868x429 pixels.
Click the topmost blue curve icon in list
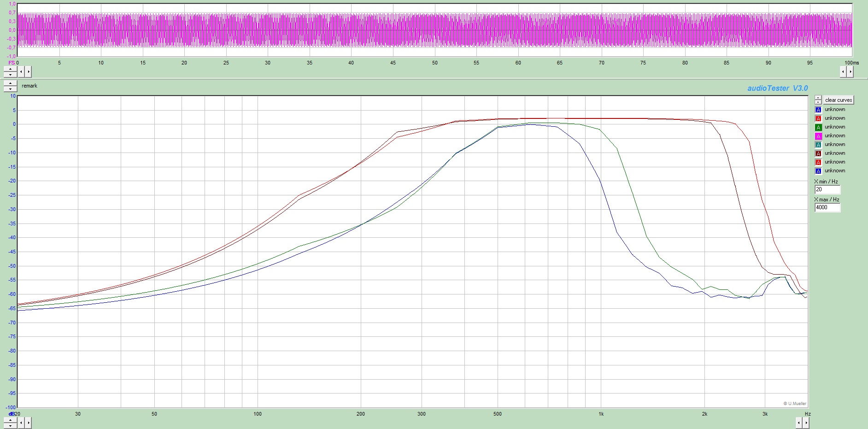[818, 110]
